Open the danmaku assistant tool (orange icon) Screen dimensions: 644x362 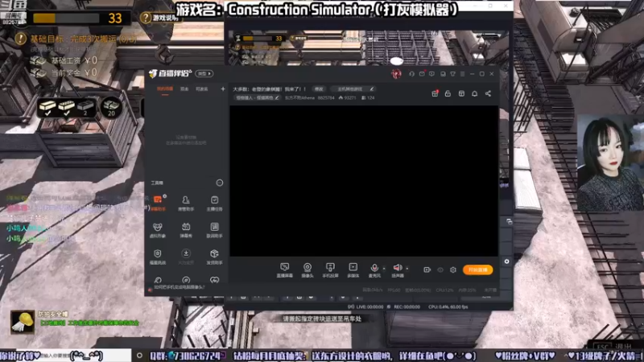pos(158,203)
